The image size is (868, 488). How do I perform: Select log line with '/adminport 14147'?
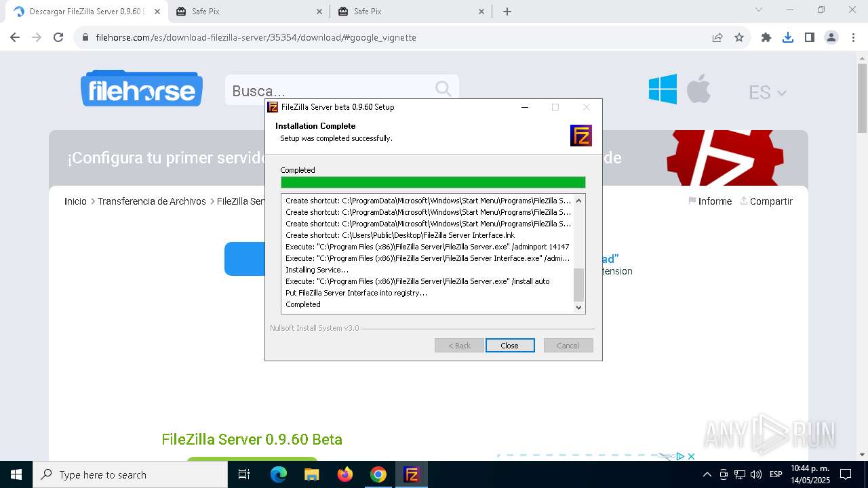(x=427, y=247)
